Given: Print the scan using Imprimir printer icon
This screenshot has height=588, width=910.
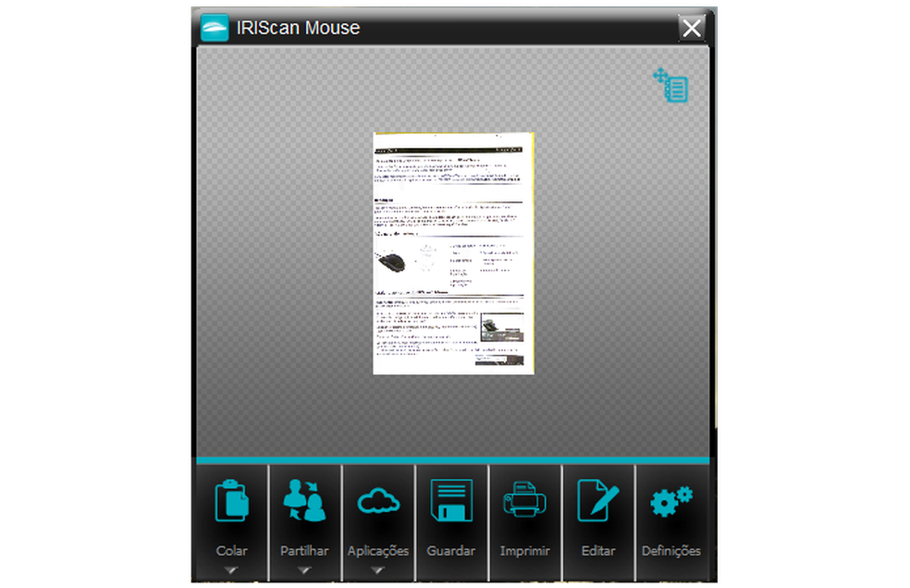Looking at the screenshot, I should (524, 500).
